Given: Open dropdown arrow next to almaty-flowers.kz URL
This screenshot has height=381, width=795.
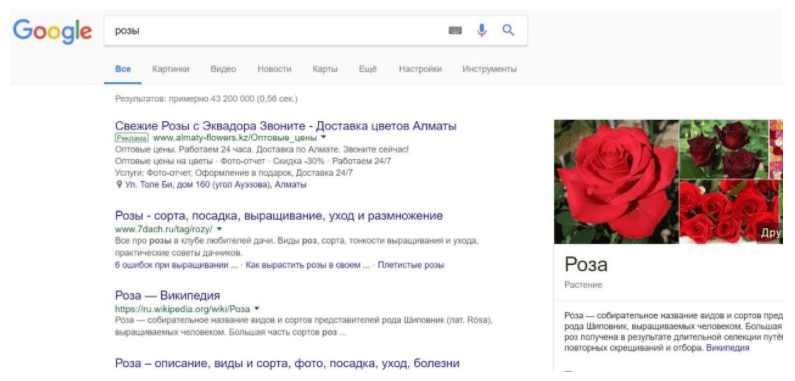Looking at the screenshot, I should click(x=324, y=137).
